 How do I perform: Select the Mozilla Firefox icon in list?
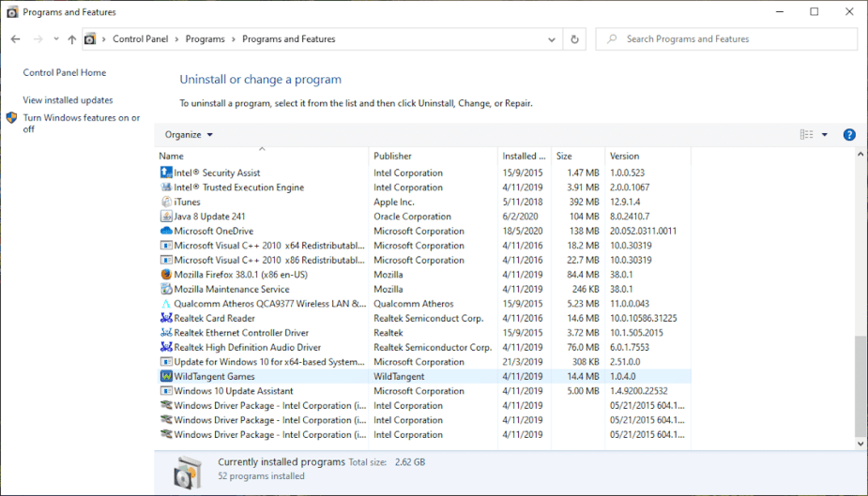[x=166, y=275]
